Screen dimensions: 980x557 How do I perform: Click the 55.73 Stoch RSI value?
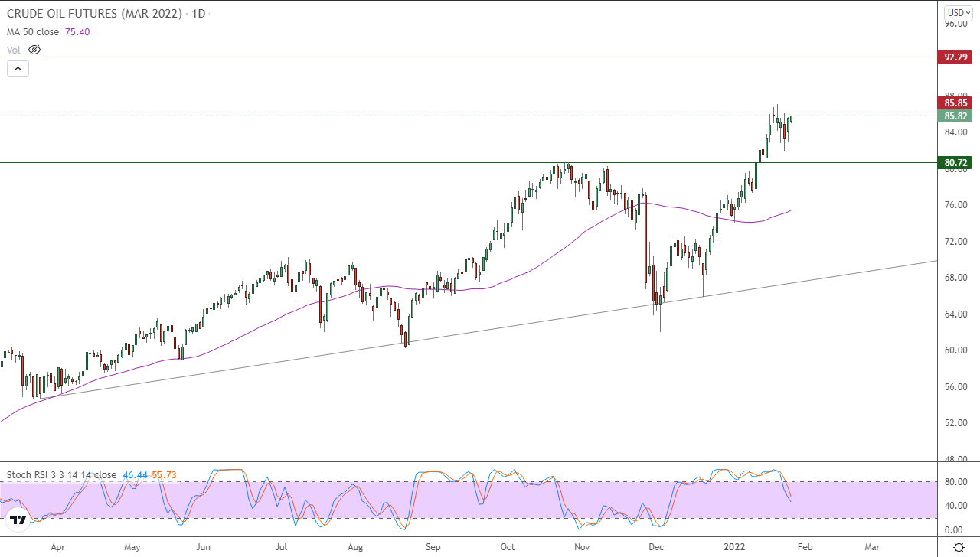coord(163,475)
